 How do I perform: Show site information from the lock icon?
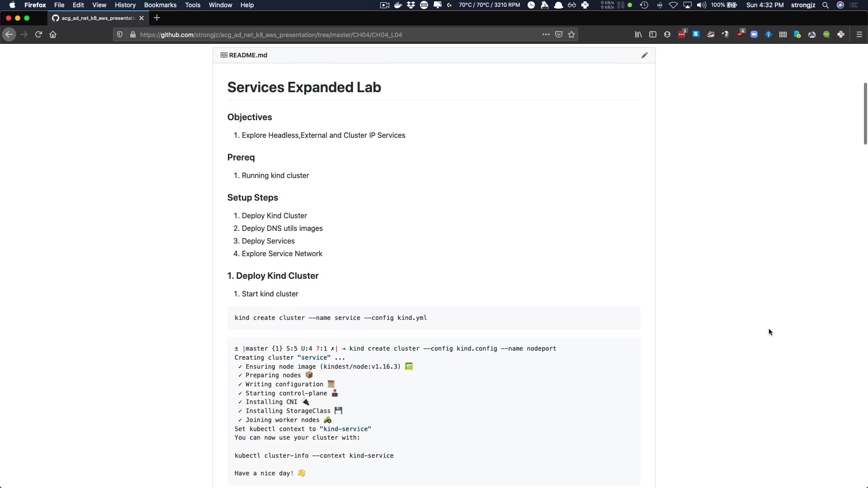pos(133,34)
